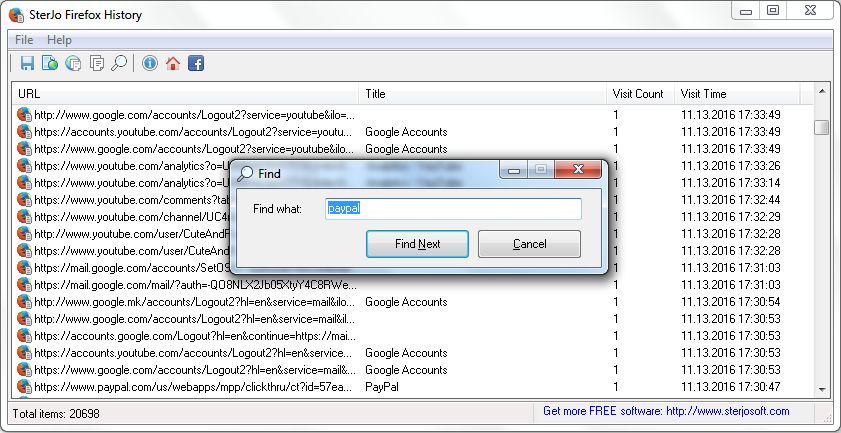This screenshot has width=841, height=433.
Task: Sort by the Title column header
Action: pos(483,94)
